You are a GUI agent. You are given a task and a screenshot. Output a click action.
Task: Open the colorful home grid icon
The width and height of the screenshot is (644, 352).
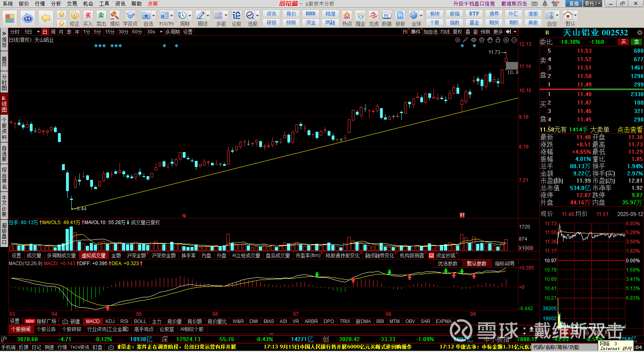coord(10,18)
